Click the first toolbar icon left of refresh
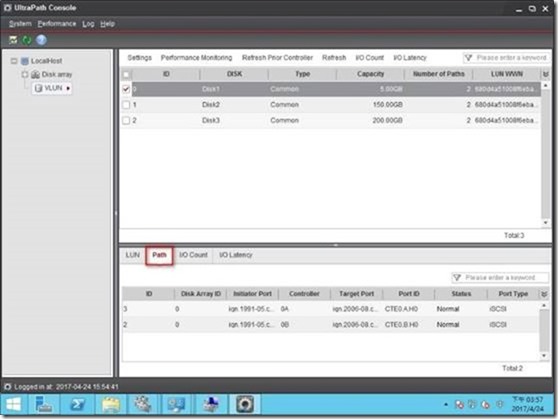 pos(13,40)
